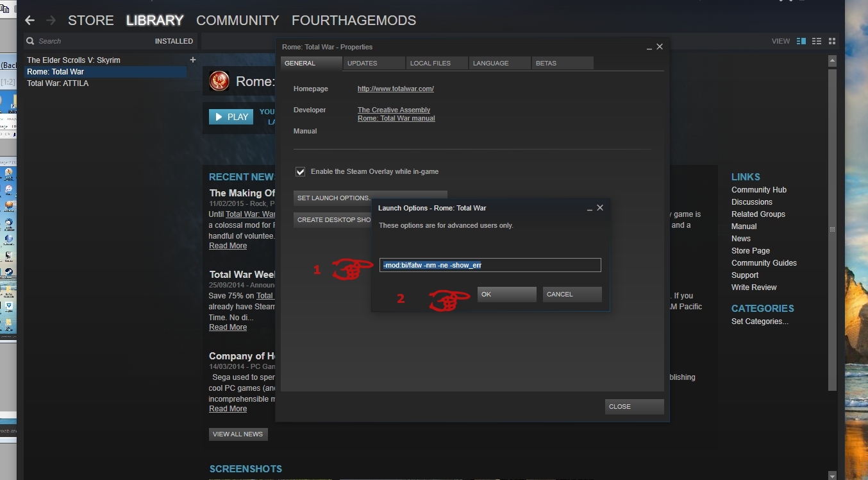Switch to list view icon
The image size is (868, 480).
pyautogui.click(x=817, y=41)
